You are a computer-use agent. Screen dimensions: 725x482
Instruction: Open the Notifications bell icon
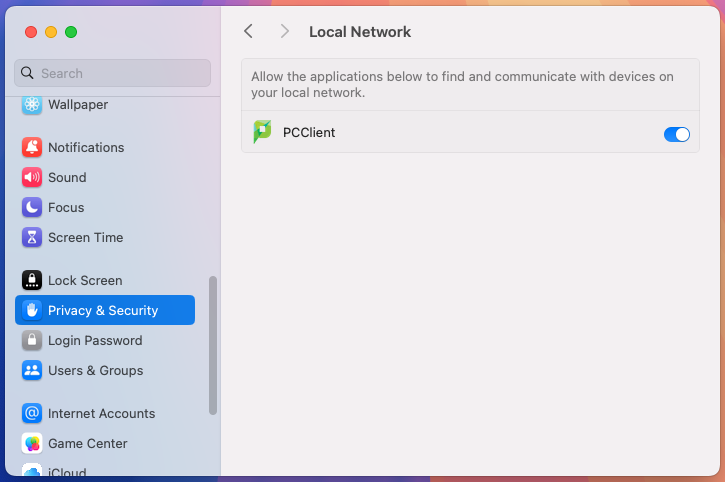tap(32, 147)
